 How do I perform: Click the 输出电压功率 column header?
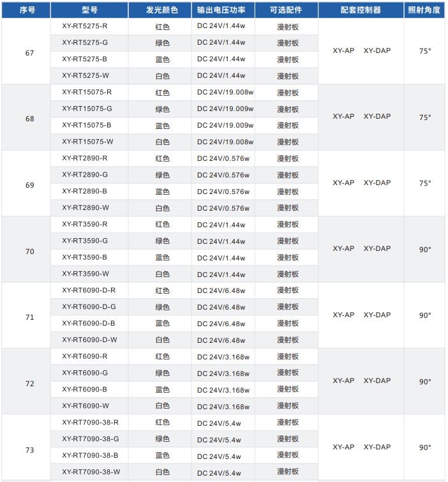[223, 10]
